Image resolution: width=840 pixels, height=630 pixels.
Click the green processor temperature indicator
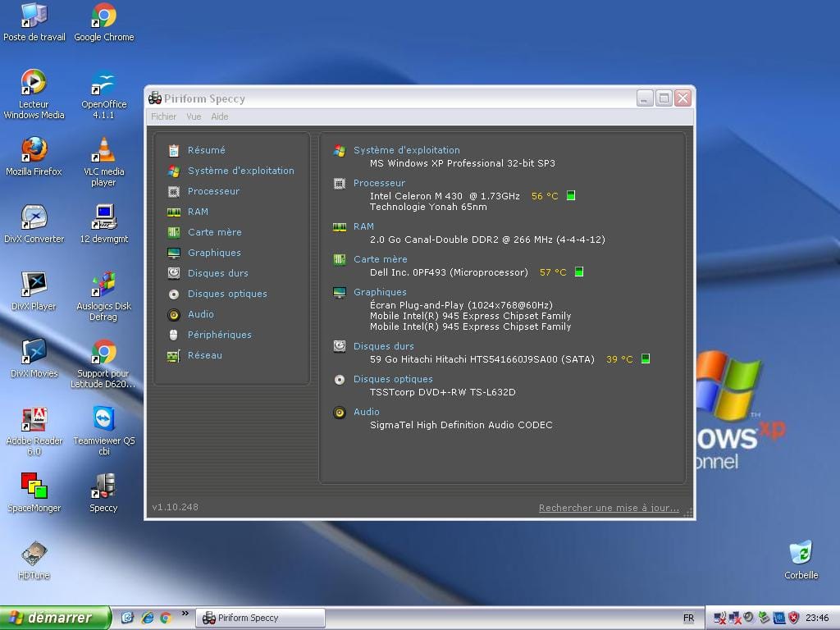point(571,195)
